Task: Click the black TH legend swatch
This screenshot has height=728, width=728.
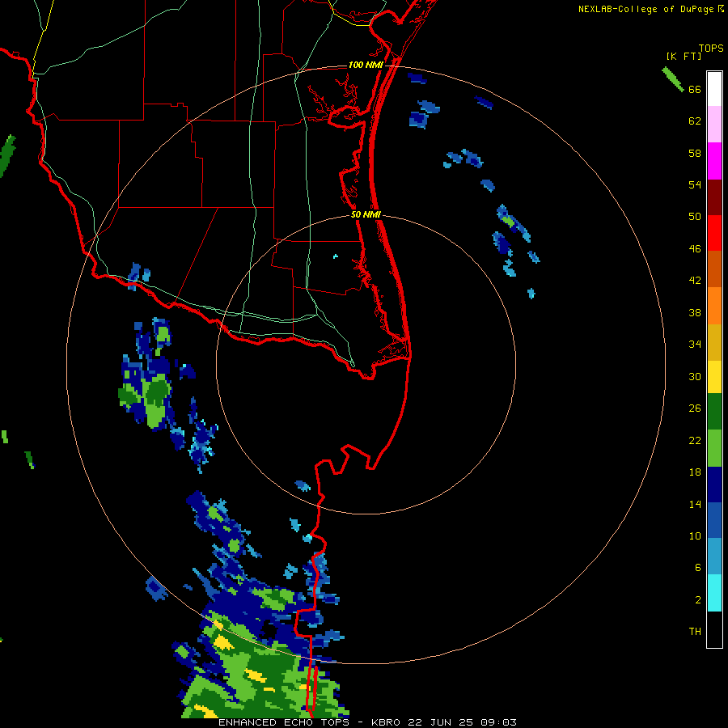Action: click(x=714, y=629)
